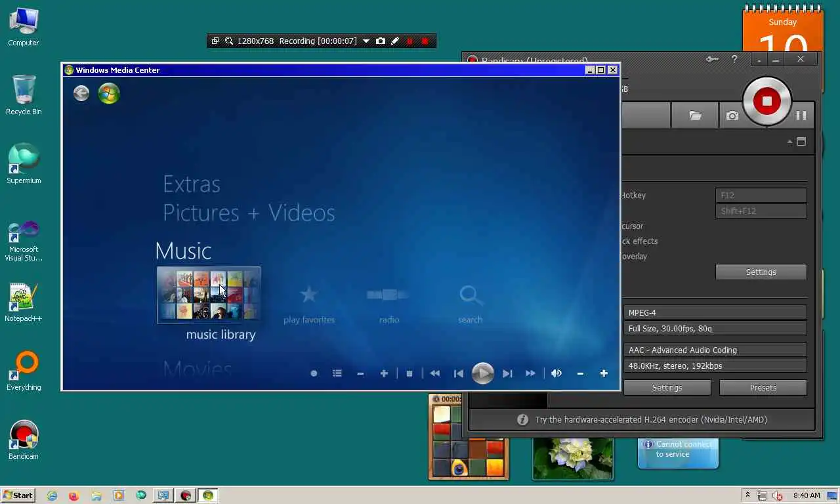Open Bandicam output folder icon
840x504 pixels.
tap(695, 115)
